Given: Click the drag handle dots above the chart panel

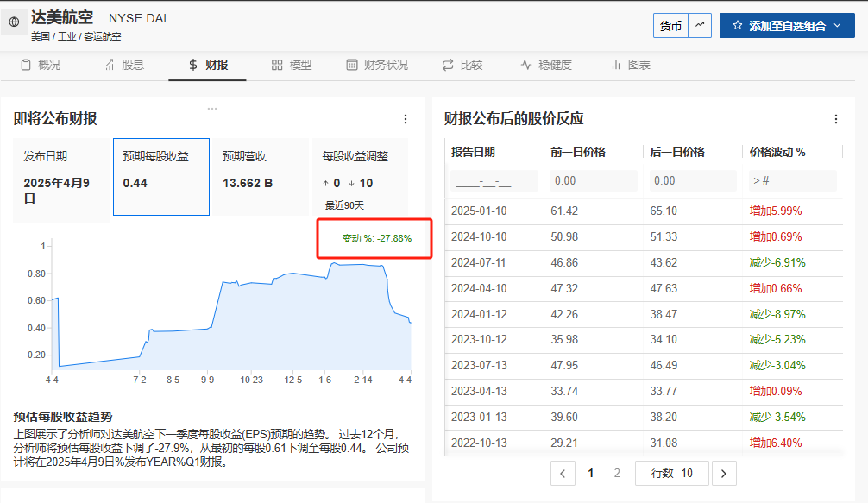Looking at the screenshot, I should pos(212,109).
